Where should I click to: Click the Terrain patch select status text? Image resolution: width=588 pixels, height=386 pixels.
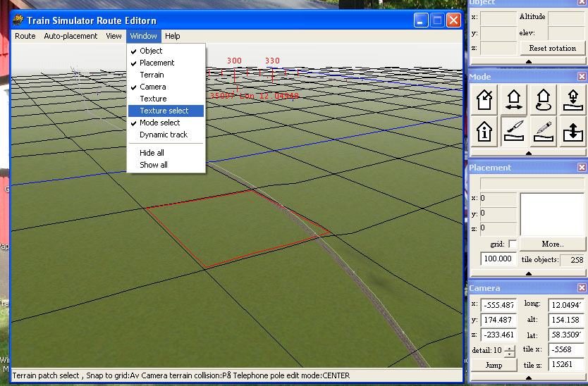click(46, 375)
